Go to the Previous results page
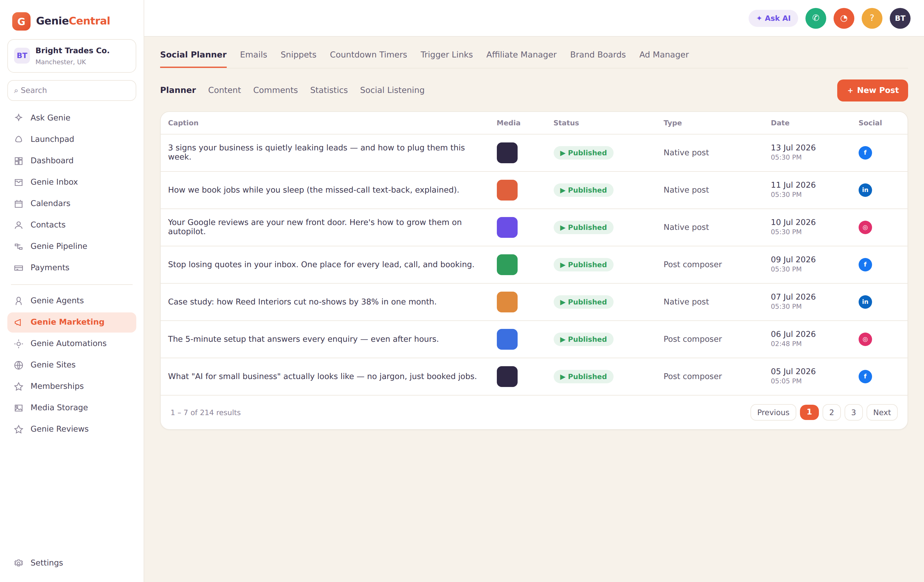The width and height of the screenshot is (924, 582). click(773, 412)
